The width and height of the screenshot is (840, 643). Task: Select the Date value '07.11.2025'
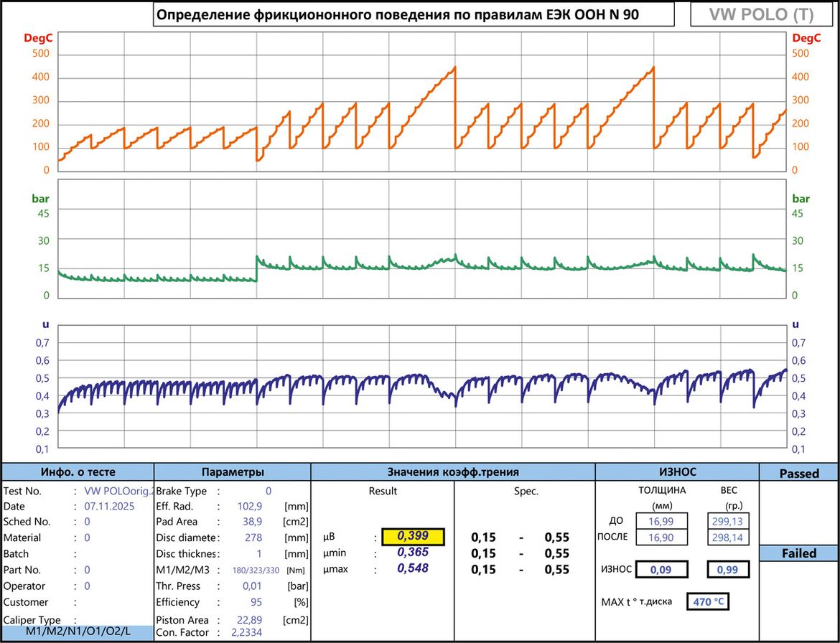pos(109,507)
